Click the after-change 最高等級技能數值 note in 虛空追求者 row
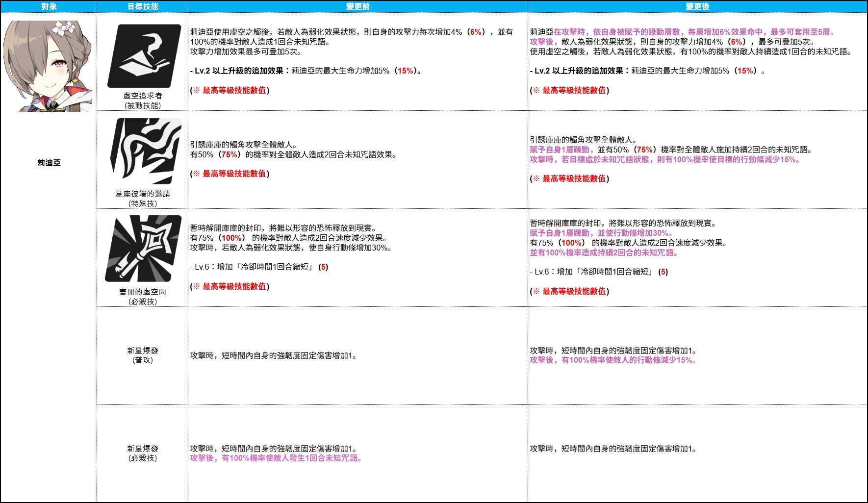The height and width of the screenshot is (503, 868). click(x=569, y=90)
